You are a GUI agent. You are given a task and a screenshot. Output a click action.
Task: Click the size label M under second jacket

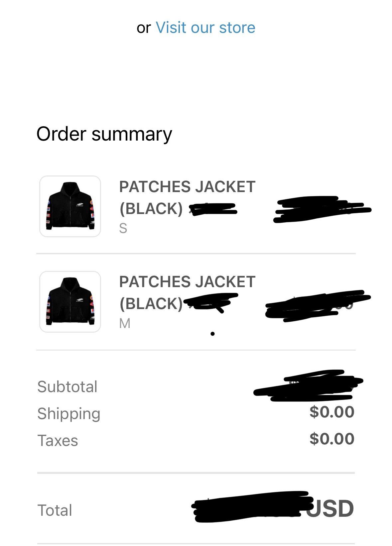coord(124,324)
